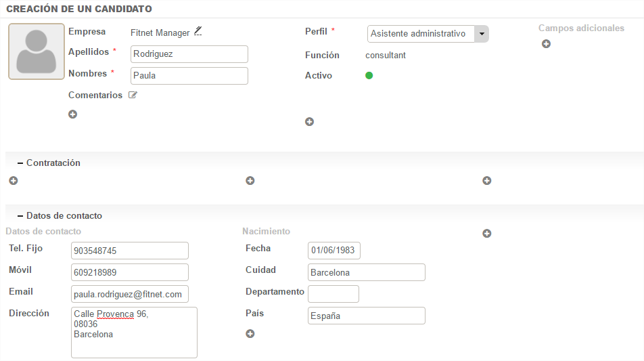Image resolution: width=644 pixels, height=361 pixels.
Task: Click the plus icon right of Nacimiento heading
Action: point(486,234)
